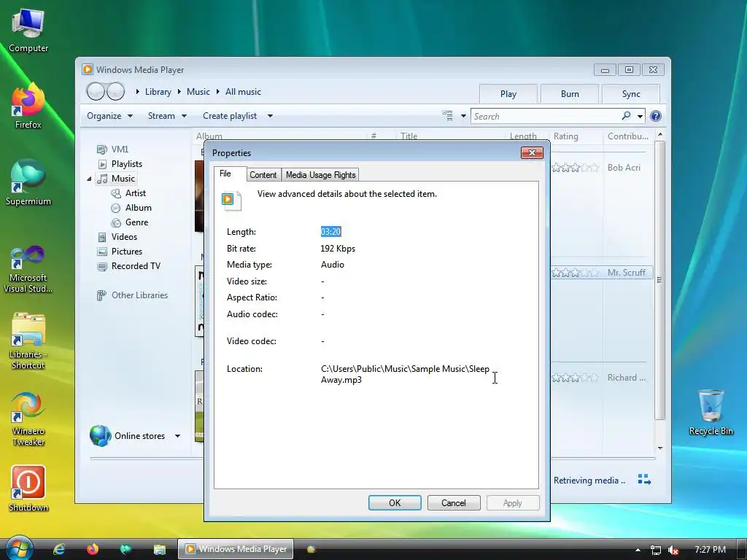Open Supermium from the taskbar
This screenshot has width=747, height=560.
(125, 549)
